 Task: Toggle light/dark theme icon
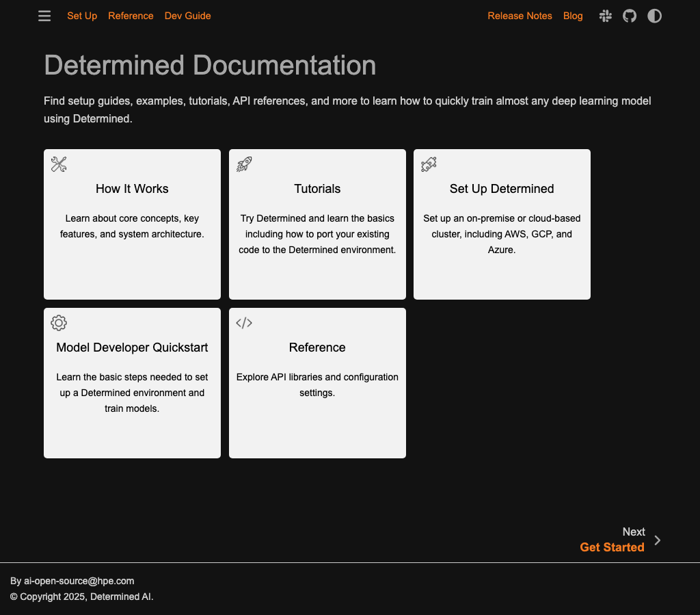pos(654,16)
